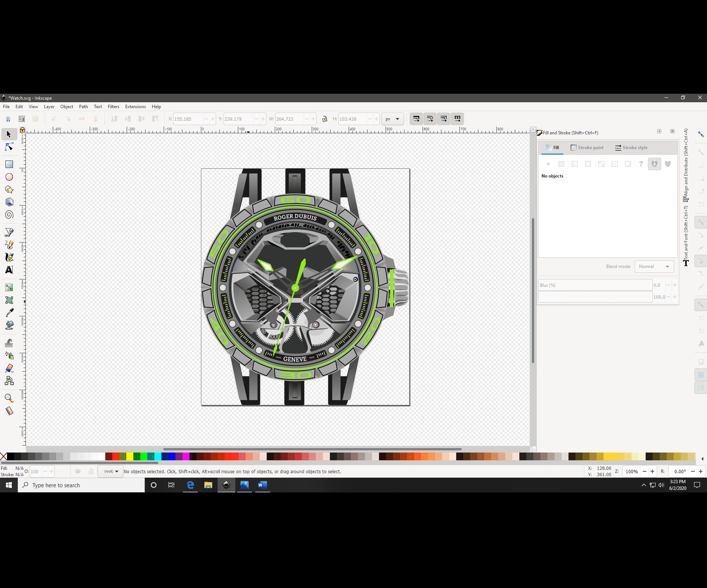Toggle non-zero solid fill rule button
The width and height of the screenshot is (707, 588).
tap(668, 164)
